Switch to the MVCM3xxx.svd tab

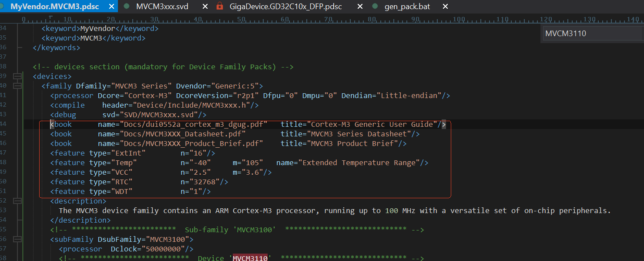pyautogui.click(x=162, y=7)
